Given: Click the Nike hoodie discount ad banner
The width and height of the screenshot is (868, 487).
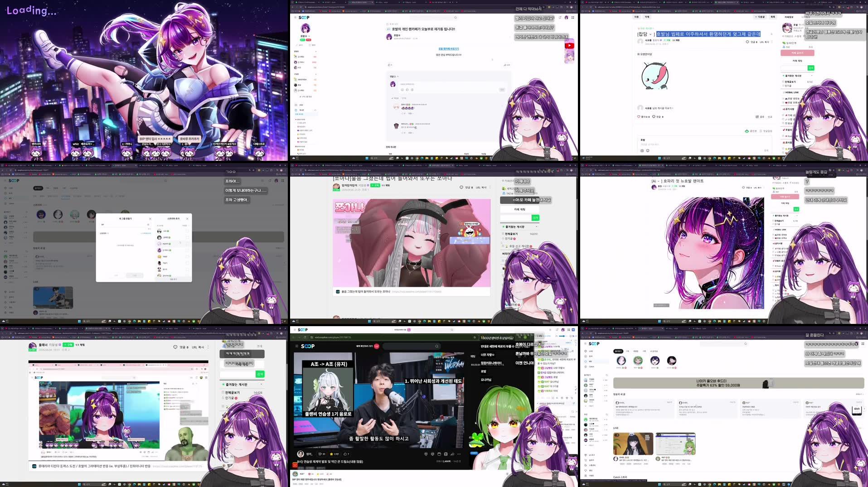Looking at the screenshot, I should 717,383.
